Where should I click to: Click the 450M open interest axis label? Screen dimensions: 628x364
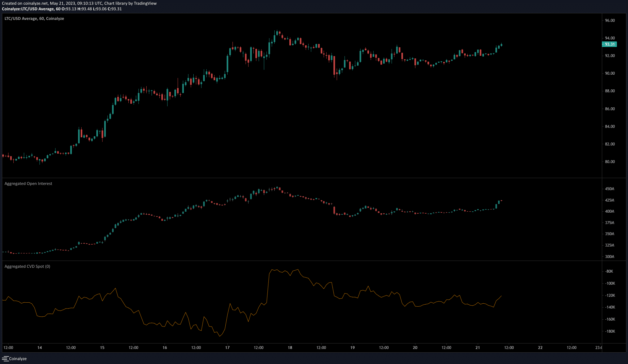[x=609, y=189]
